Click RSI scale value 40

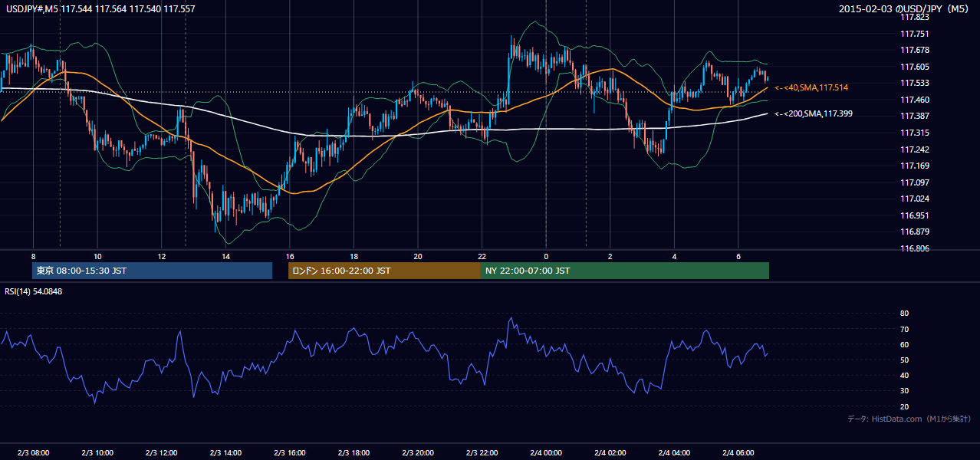tap(904, 375)
